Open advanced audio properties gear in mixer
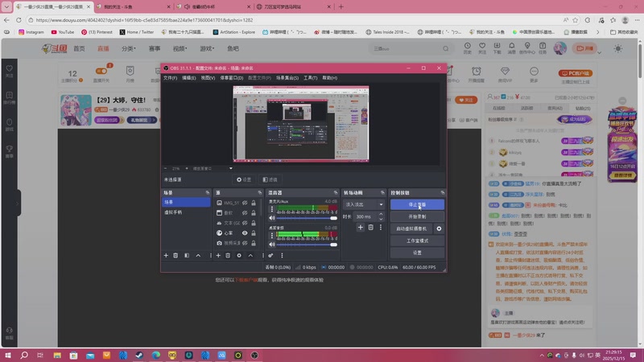 tap(270, 255)
